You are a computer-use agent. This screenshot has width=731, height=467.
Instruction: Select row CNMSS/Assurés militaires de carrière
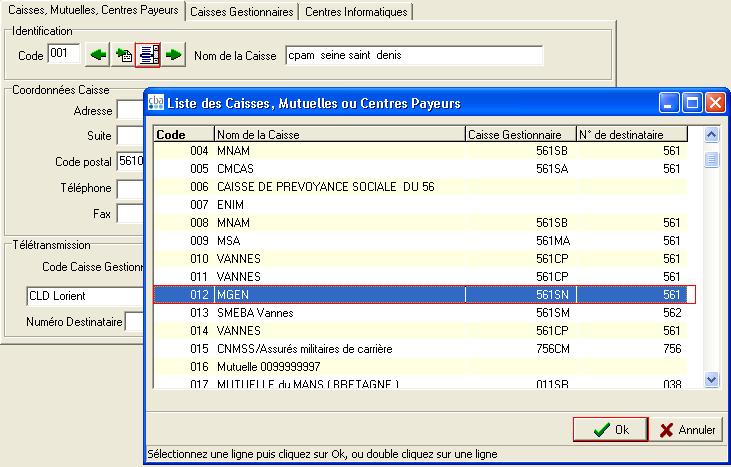point(421,349)
